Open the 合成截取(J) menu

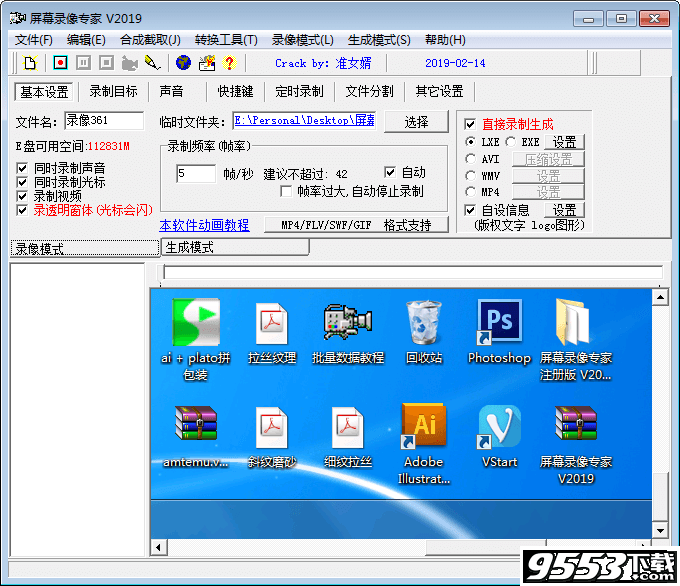[150, 40]
